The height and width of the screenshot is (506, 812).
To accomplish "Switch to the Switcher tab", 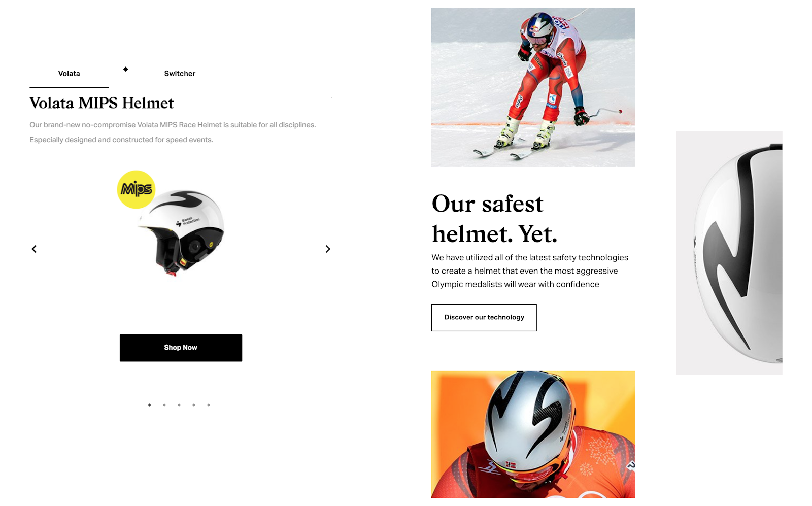I will click(x=180, y=74).
